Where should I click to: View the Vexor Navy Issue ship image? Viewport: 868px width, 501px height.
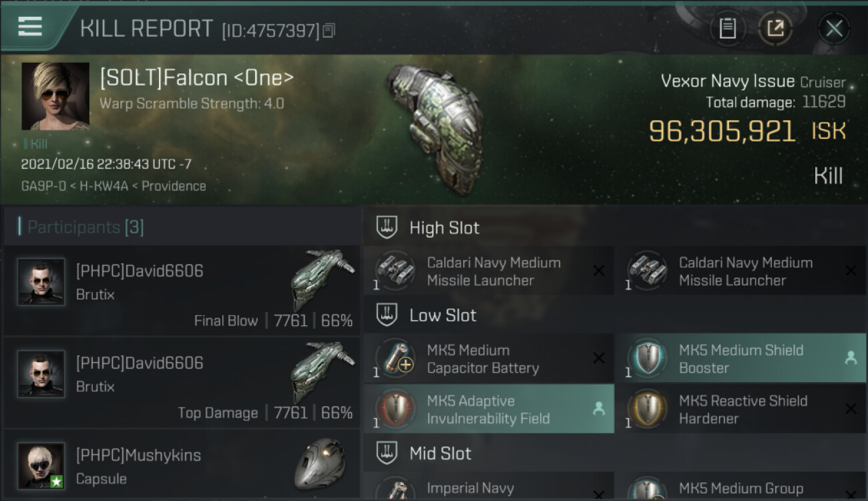tap(433, 126)
